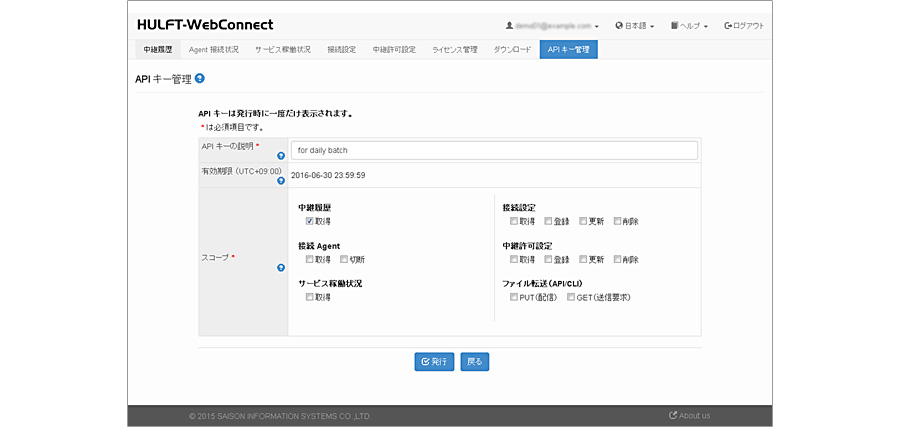Viewport: 900px width, 427px height.
Task: Check 削除 under 中継許可設定
Action: click(617, 259)
